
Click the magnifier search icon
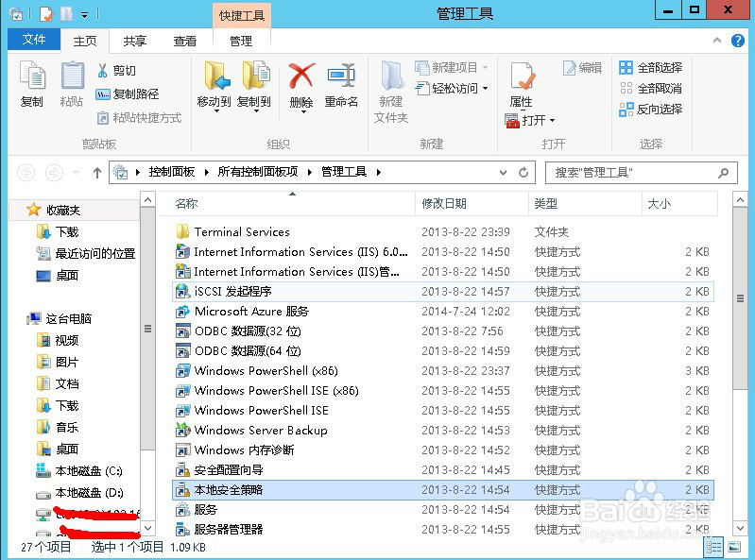(x=723, y=173)
